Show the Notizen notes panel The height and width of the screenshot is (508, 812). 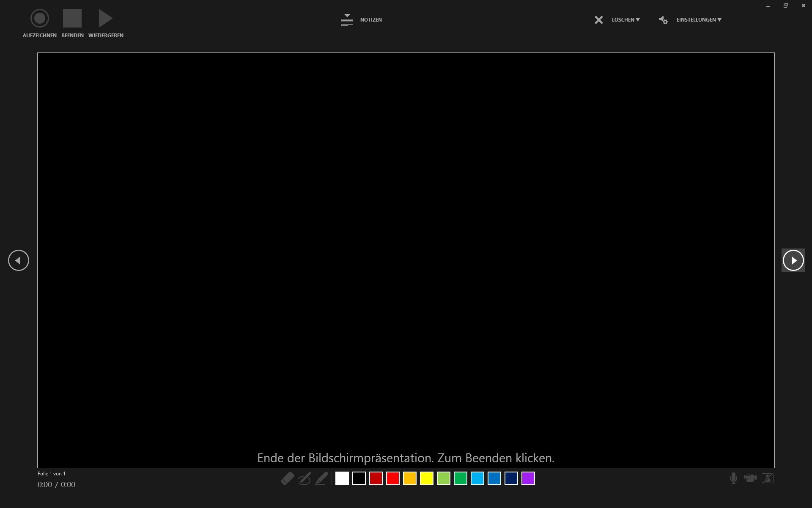click(362, 20)
